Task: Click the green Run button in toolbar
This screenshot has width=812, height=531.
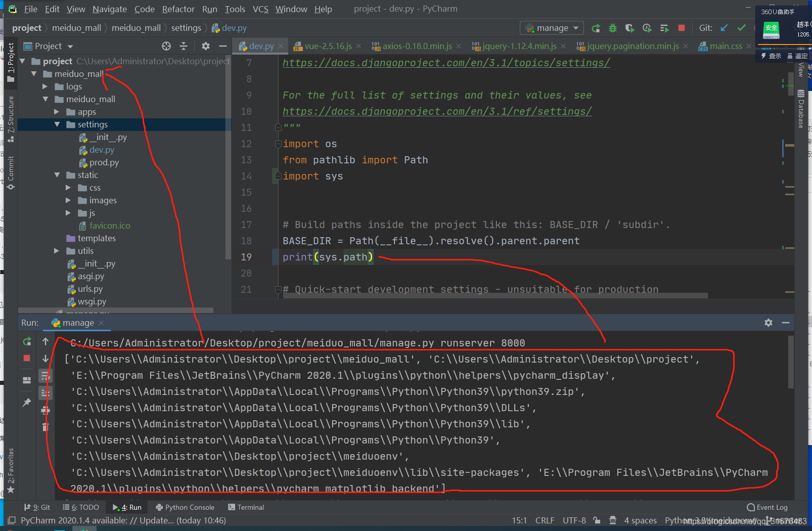Action: pyautogui.click(x=596, y=28)
